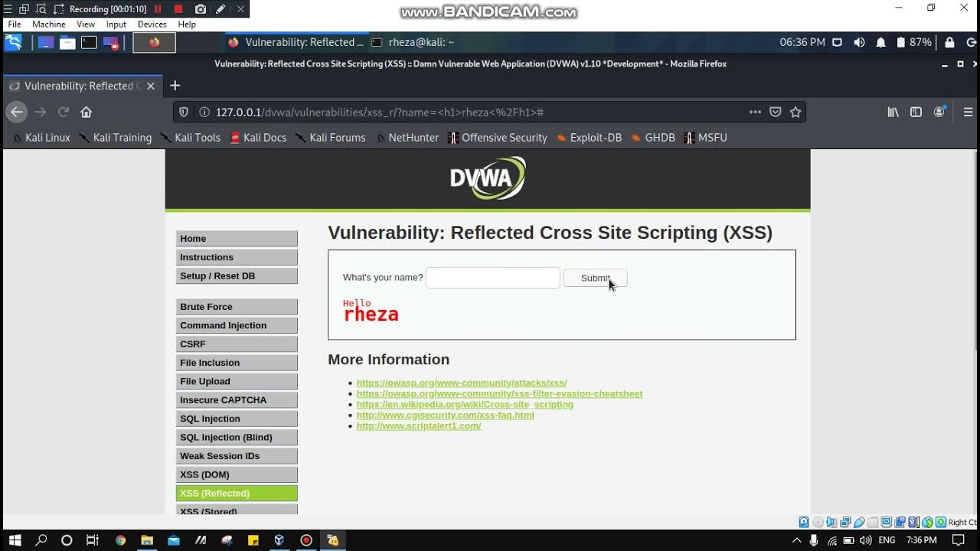Open MSFU bookmark

tap(705, 138)
